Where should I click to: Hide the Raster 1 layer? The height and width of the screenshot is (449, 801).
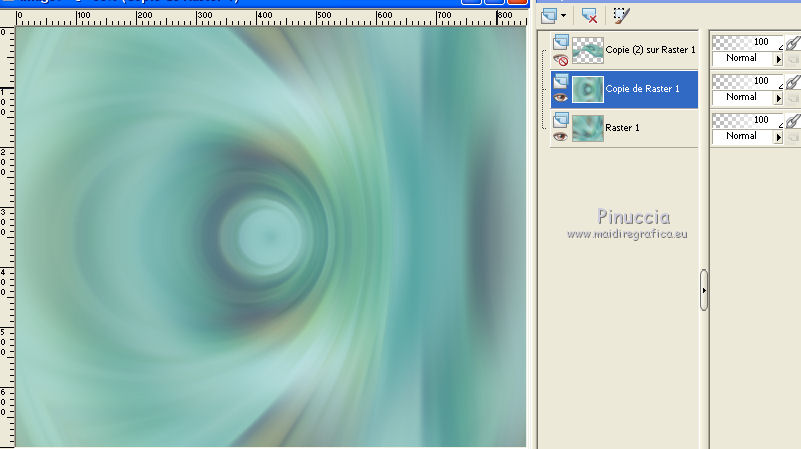(x=560, y=136)
